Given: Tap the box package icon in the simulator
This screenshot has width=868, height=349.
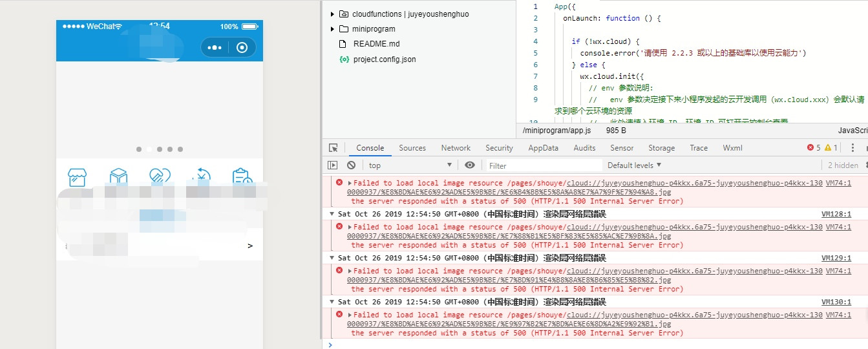Looking at the screenshot, I should click(x=118, y=176).
